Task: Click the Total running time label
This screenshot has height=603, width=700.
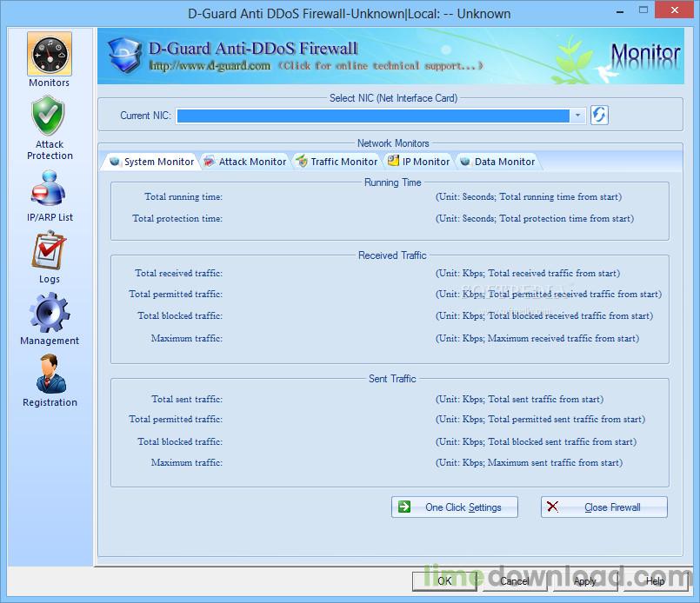Action: 183,196
